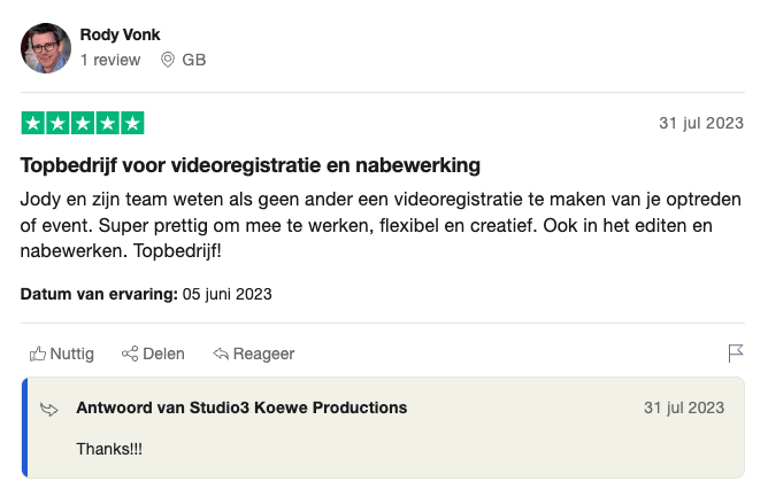Click the thumbs-up icon next to Nuttig
This screenshot has height=497, width=768.
click(x=38, y=353)
